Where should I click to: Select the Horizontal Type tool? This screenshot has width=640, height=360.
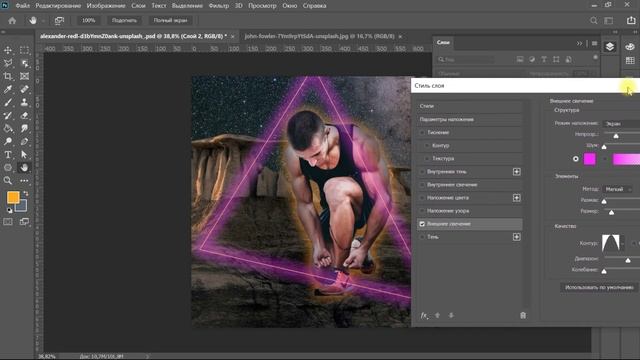8,154
